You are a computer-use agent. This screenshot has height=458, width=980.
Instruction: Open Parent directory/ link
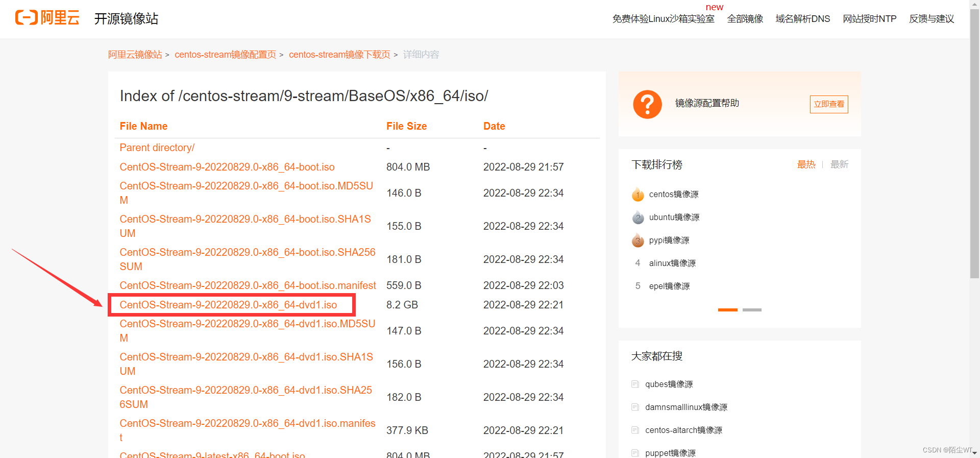tap(157, 148)
